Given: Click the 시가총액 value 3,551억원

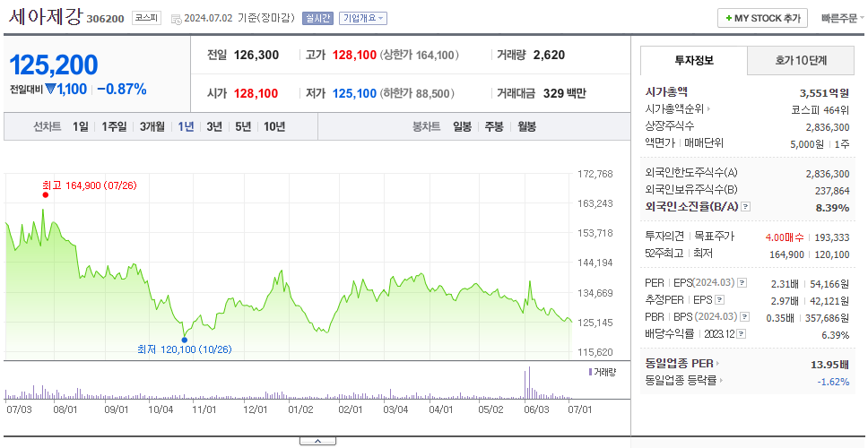Looking at the screenshot, I should [824, 92].
